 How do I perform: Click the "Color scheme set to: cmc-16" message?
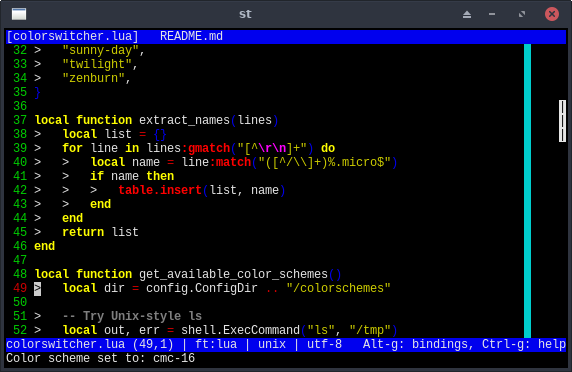click(x=100, y=358)
